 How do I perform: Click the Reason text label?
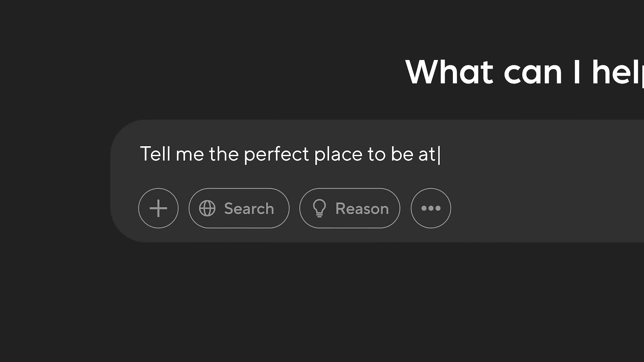pyautogui.click(x=362, y=208)
